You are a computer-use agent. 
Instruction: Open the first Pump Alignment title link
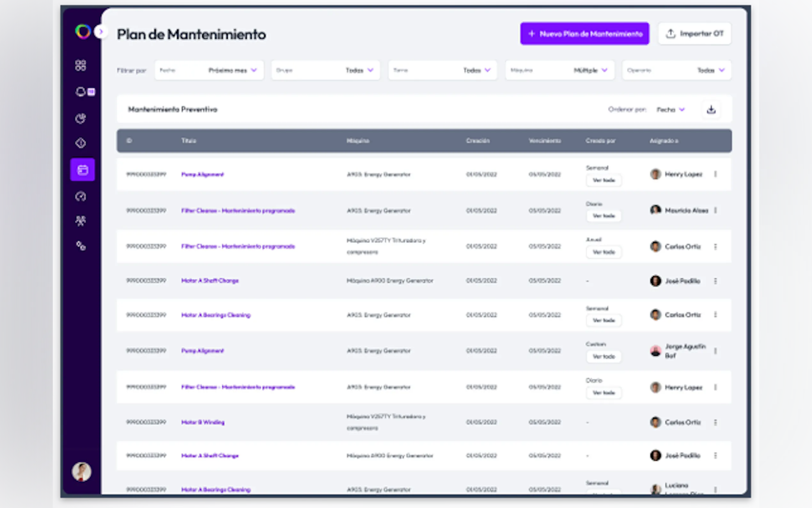click(202, 174)
